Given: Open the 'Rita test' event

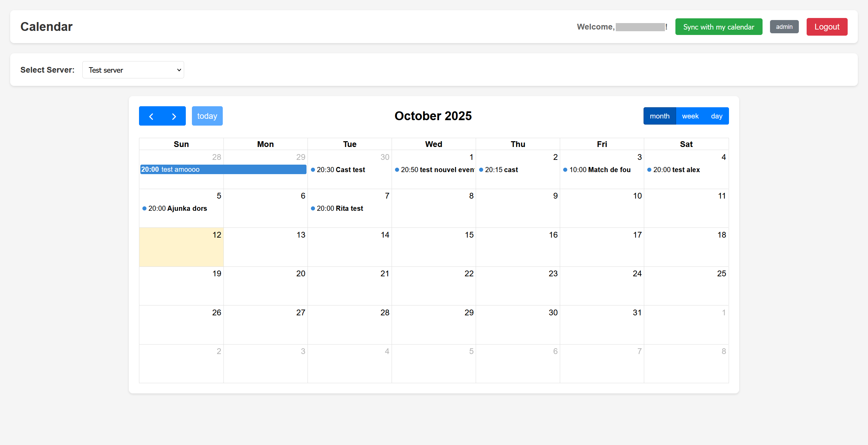Looking at the screenshot, I should point(339,208).
